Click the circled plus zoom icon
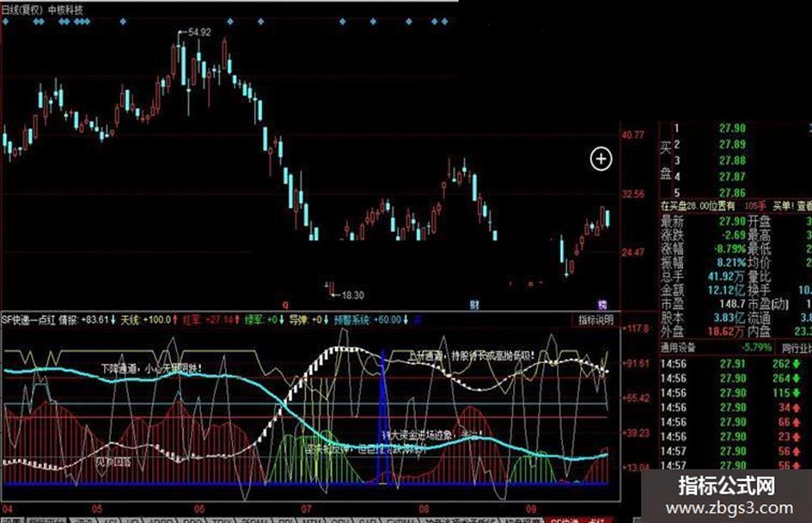 tap(601, 159)
